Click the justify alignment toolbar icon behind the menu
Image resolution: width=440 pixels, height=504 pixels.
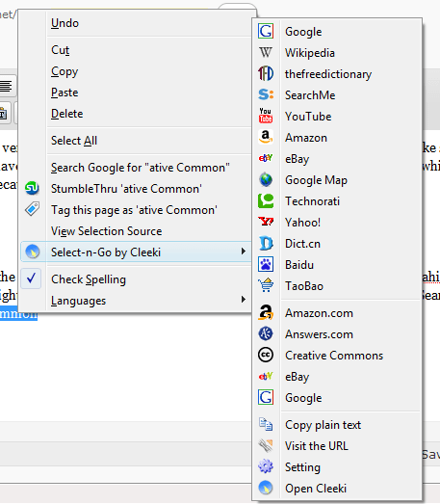pyautogui.click(x=6, y=86)
